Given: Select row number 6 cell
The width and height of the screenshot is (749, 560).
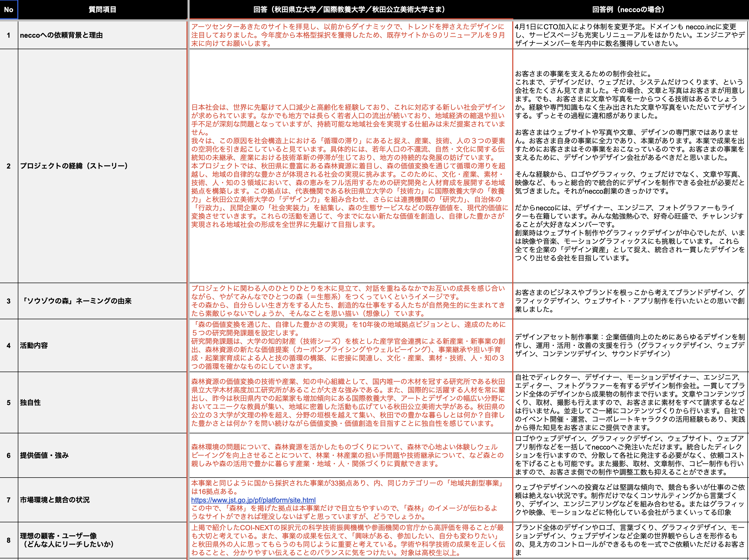Looking at the screenshot, I should click(9, 455).
